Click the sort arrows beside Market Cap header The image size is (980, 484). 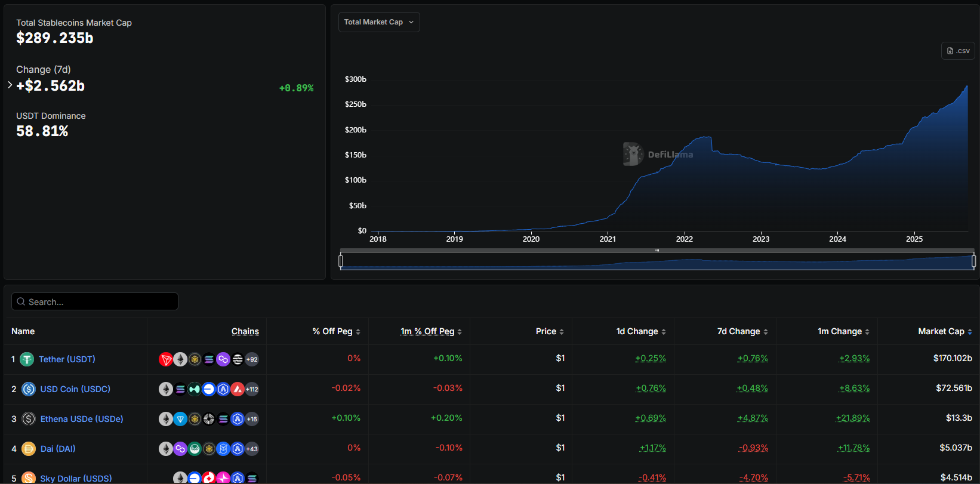click(970, 332)
